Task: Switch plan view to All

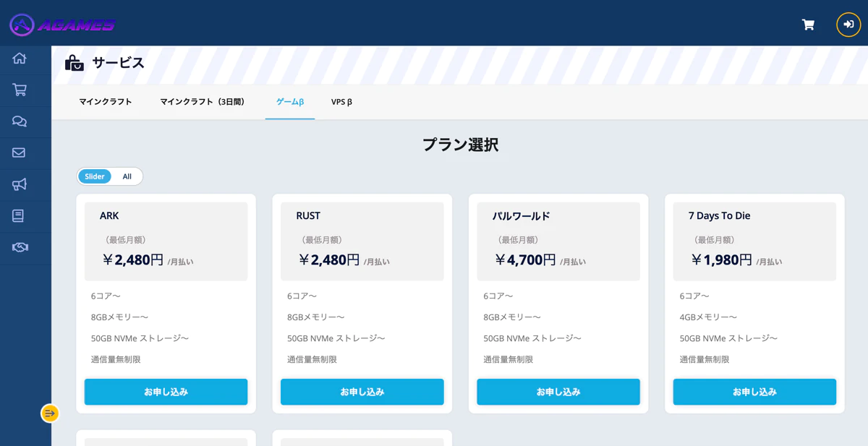Action: pyautogui.click(x=127, y=176)
